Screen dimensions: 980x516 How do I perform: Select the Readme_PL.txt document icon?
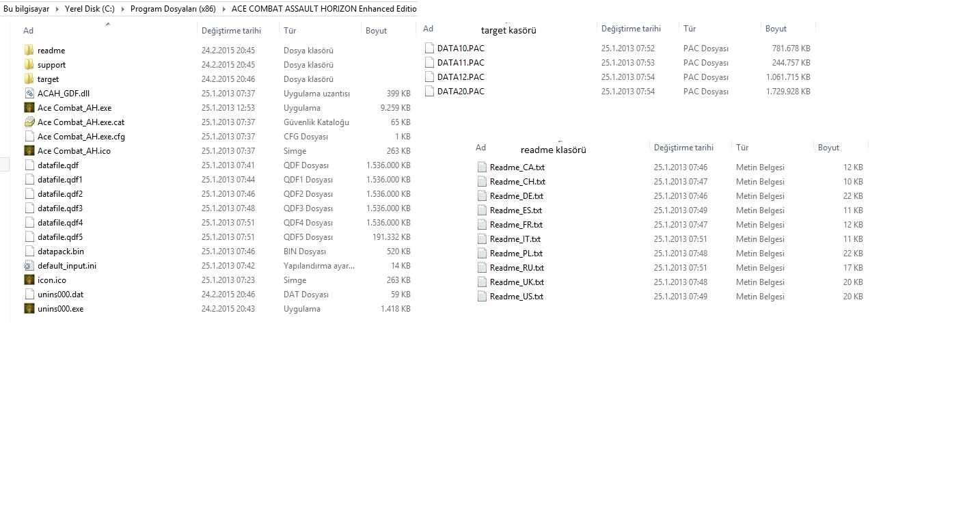tap(482, 253)
